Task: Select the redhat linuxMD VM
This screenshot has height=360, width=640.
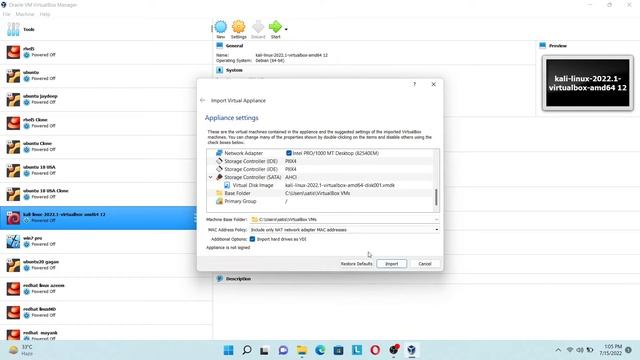Action: coord(106,312)
